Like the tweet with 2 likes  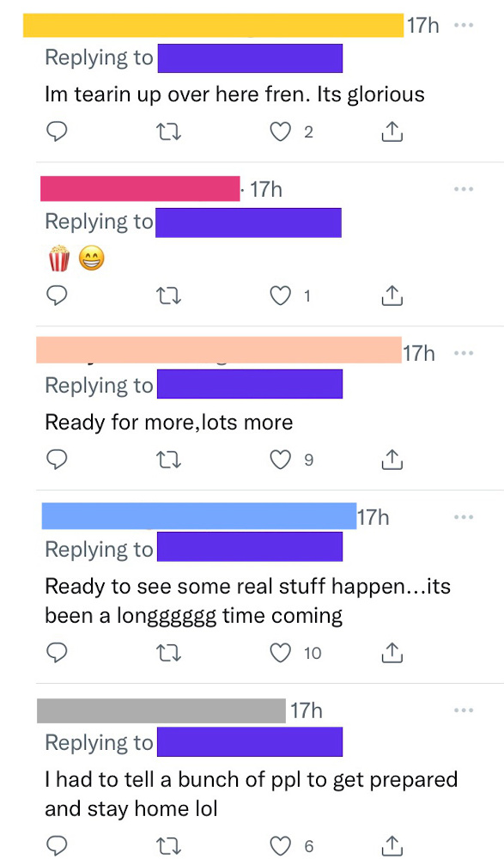pyautogui.click(x=281, y=132)
